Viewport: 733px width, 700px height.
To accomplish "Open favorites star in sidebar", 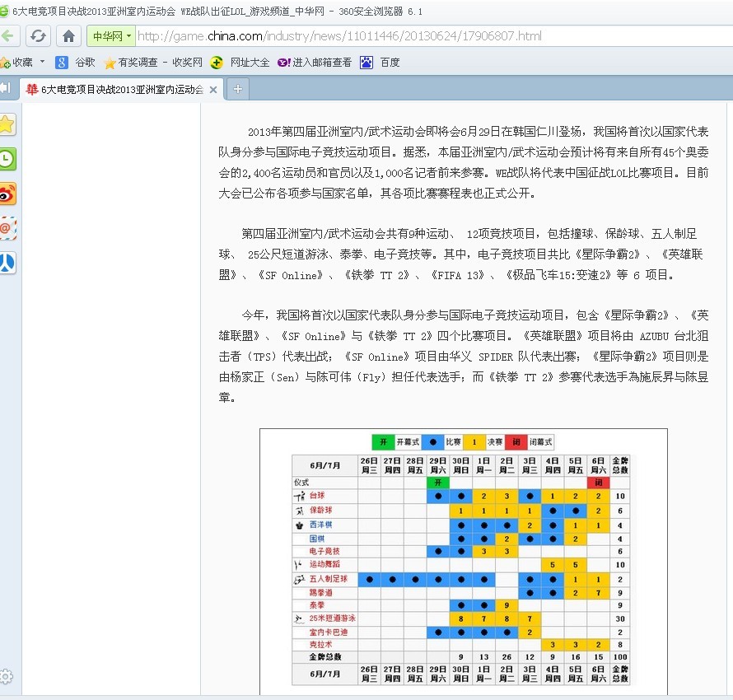I will point(7,125).
